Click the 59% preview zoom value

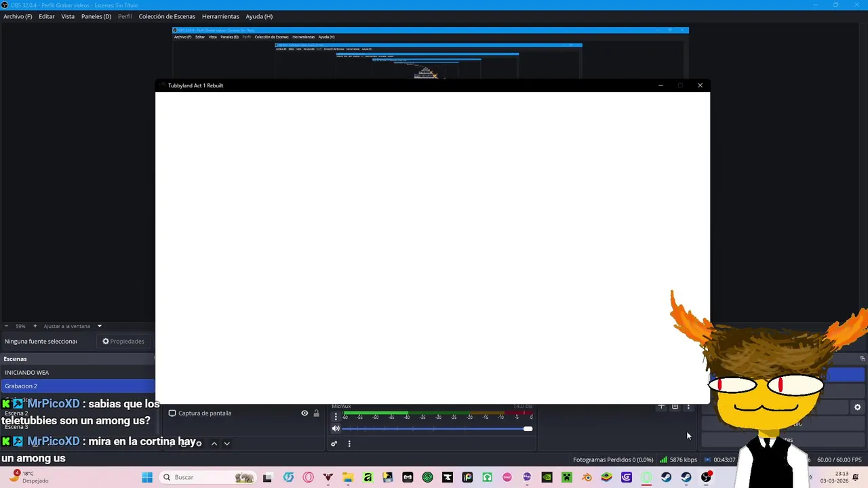click(20, 326)
